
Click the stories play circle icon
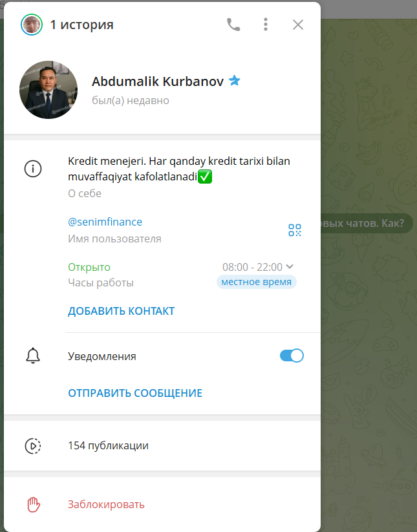point(33,446)
